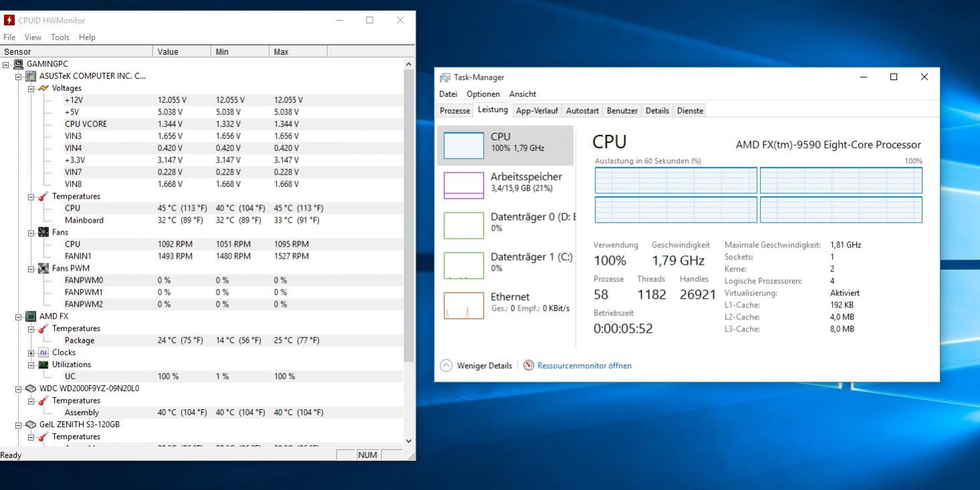Open the View menu in HWMonitor

[33, 37]
